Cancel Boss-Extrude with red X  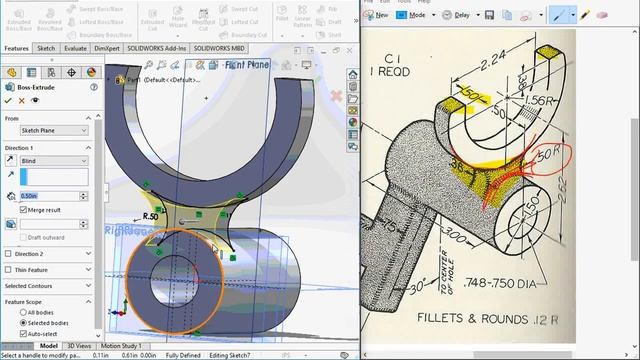[x=22, y=100]
